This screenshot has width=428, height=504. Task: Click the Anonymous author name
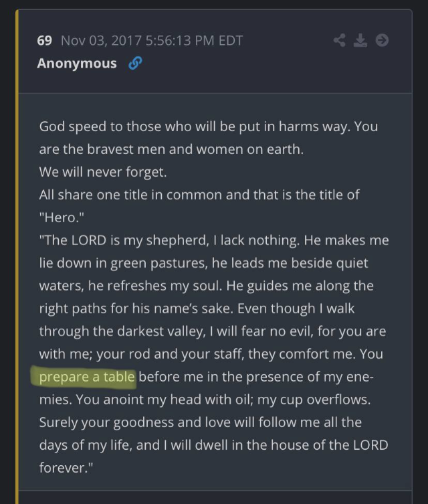pyautogui.click(x=77, y=64)
